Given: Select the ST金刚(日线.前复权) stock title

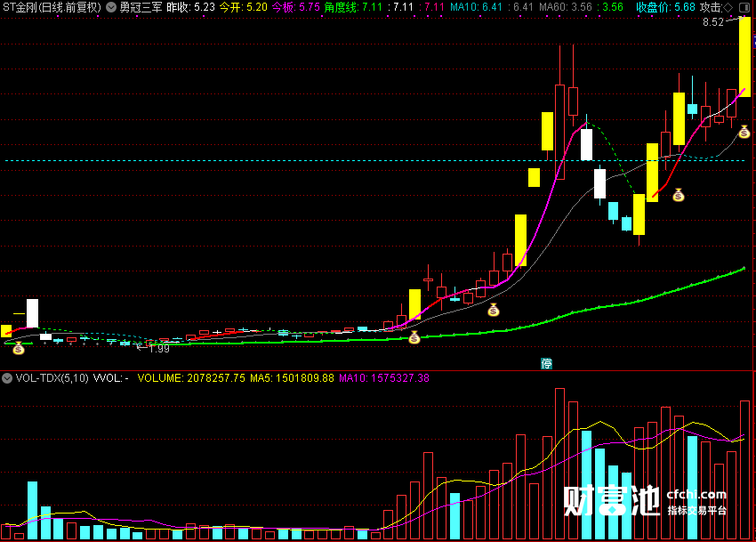Looking at the screenshot, I should (52, 7).
